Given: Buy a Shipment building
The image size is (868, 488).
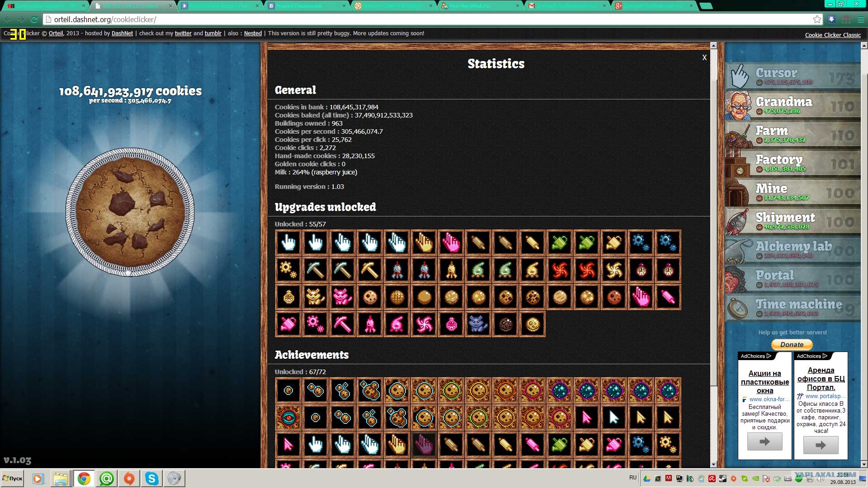Looking at the screenshot, I should click(793, 221).
